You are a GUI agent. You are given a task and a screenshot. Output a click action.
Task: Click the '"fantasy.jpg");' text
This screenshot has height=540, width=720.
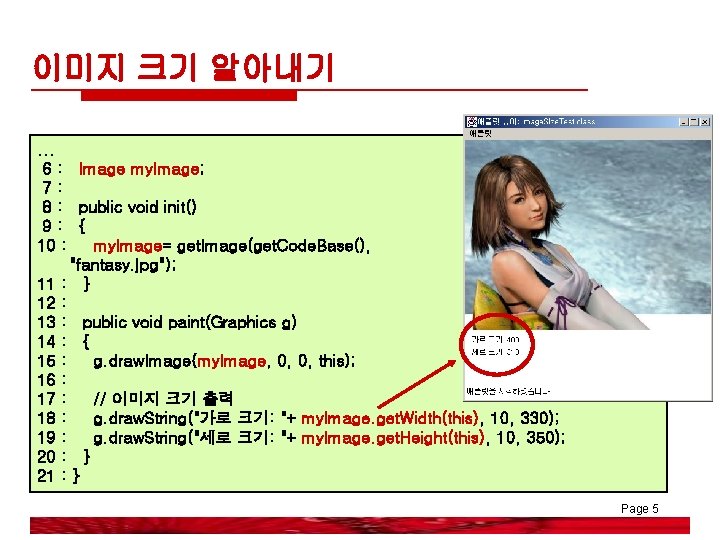click(x=123, y=265)
